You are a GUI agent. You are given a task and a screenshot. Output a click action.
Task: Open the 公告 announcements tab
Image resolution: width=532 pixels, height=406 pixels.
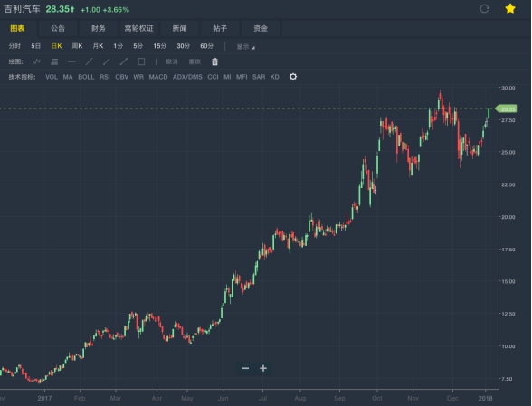coord(58,29)
